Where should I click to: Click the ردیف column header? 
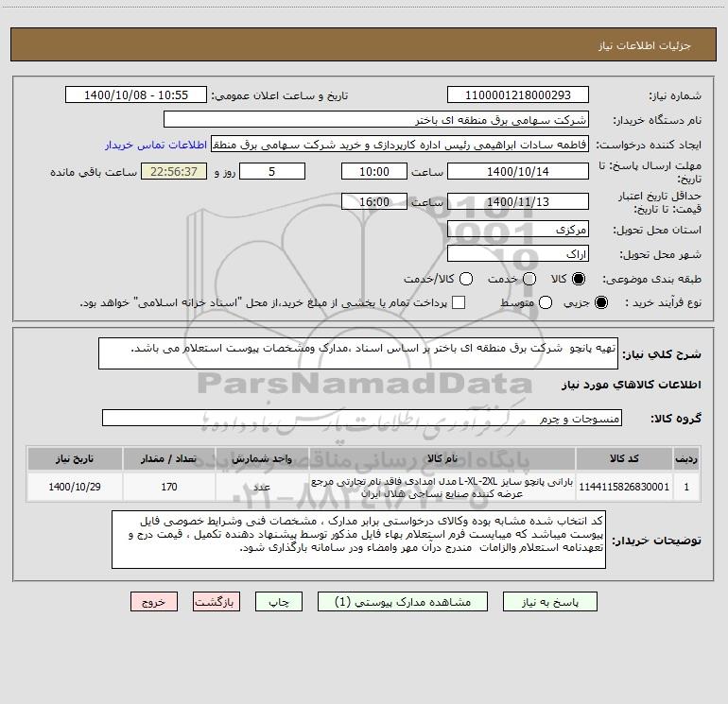[686, 458]
